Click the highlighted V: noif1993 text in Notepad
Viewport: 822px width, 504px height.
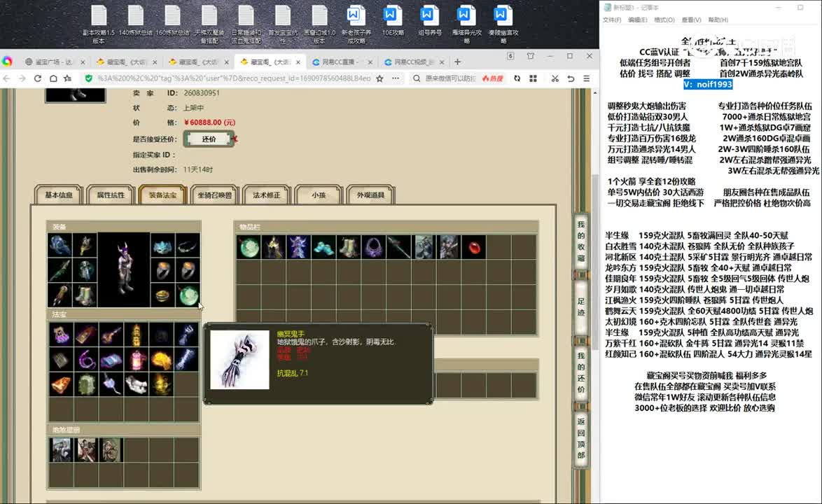click(708, 84)
